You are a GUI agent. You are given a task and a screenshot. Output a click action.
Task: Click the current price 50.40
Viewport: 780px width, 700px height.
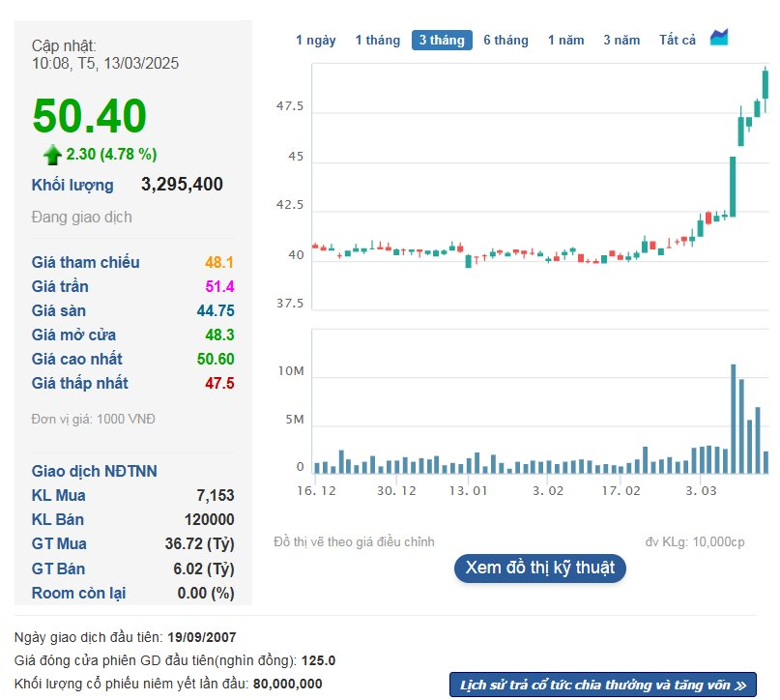pos(90,116)
